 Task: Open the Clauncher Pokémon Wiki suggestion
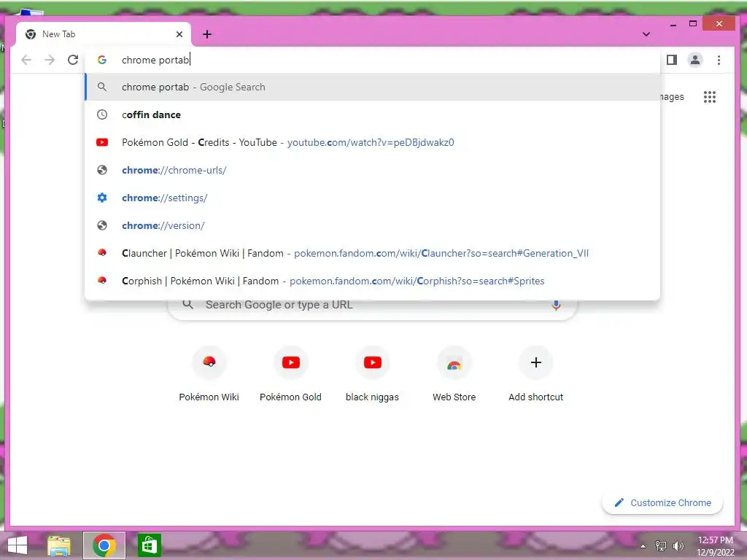point(373,253)
